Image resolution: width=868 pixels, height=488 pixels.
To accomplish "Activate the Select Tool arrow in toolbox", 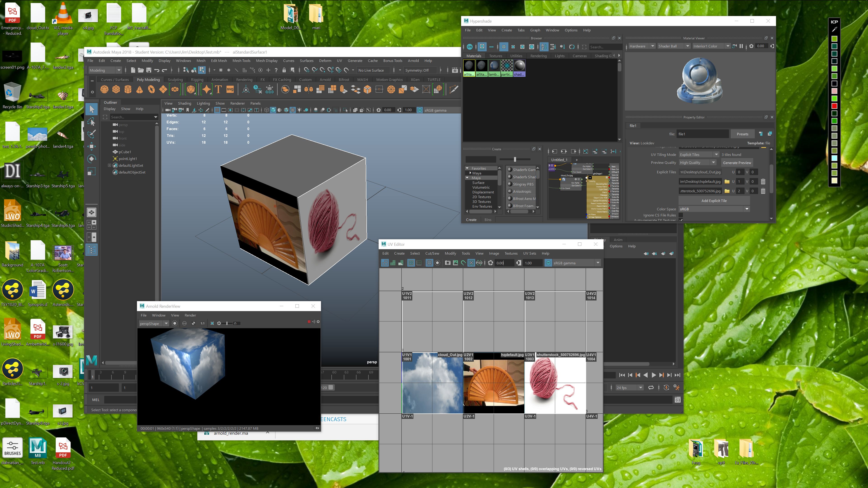I will [x=92, y=109].
